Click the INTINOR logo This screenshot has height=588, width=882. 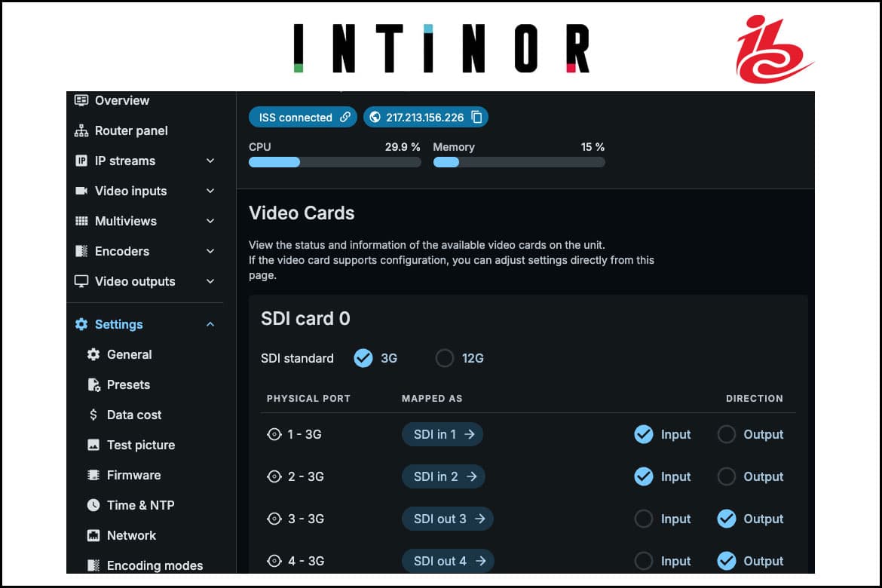(442, 48)
